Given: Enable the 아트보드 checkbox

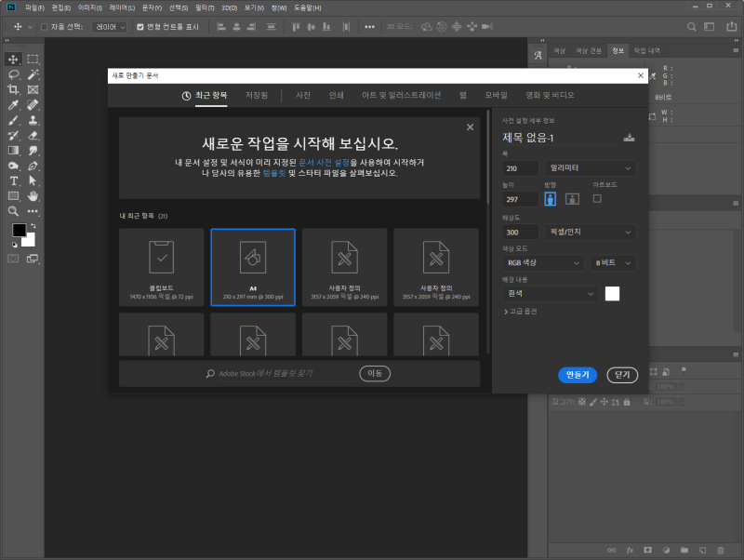Looking at the screenshot, I should coord(597,198).
